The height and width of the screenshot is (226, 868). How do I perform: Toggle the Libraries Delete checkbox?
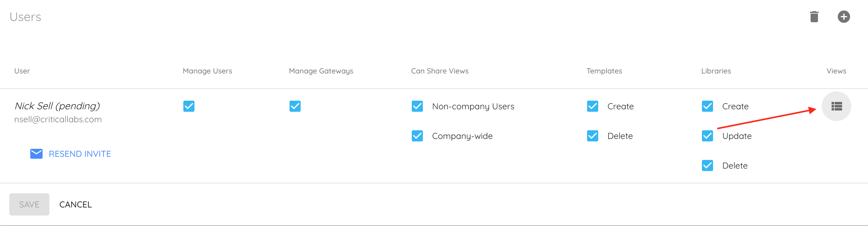pyautogui.click(x=707, y=165)
